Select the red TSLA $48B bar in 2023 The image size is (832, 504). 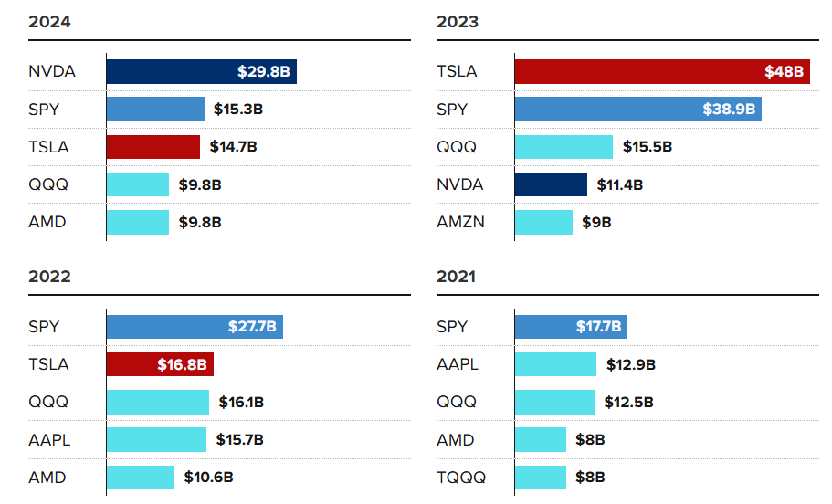point(661,72)
